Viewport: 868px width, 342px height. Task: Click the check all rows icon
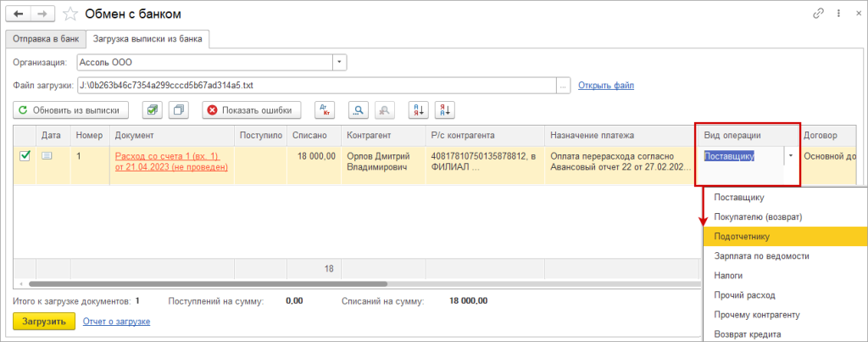pyautogui.click(x=152, y=109)
